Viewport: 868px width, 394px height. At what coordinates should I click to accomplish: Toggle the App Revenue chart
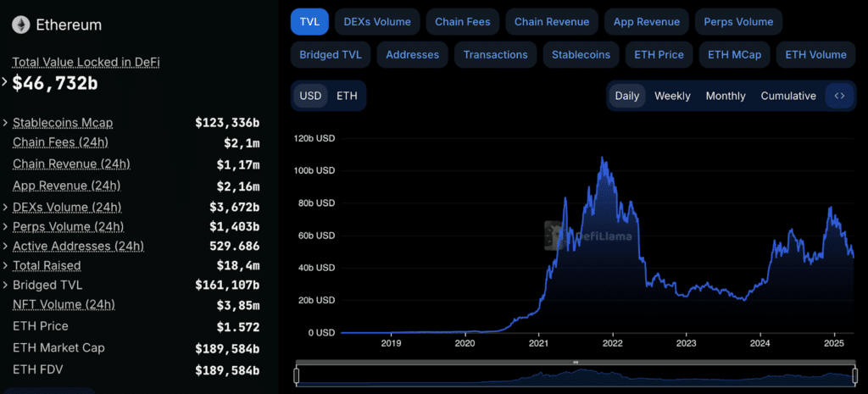(x=647, y=22)
